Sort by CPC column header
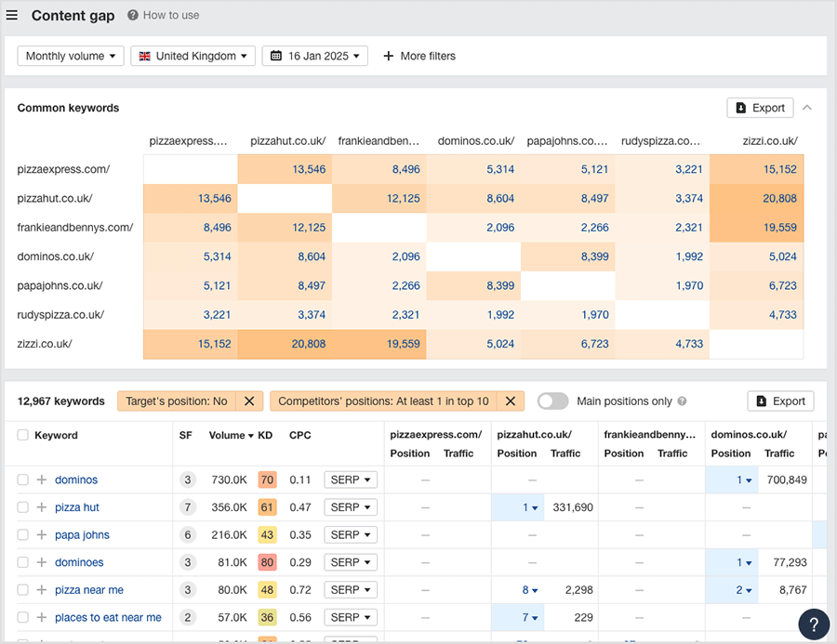The image size is (837, 644). [300, 436]
